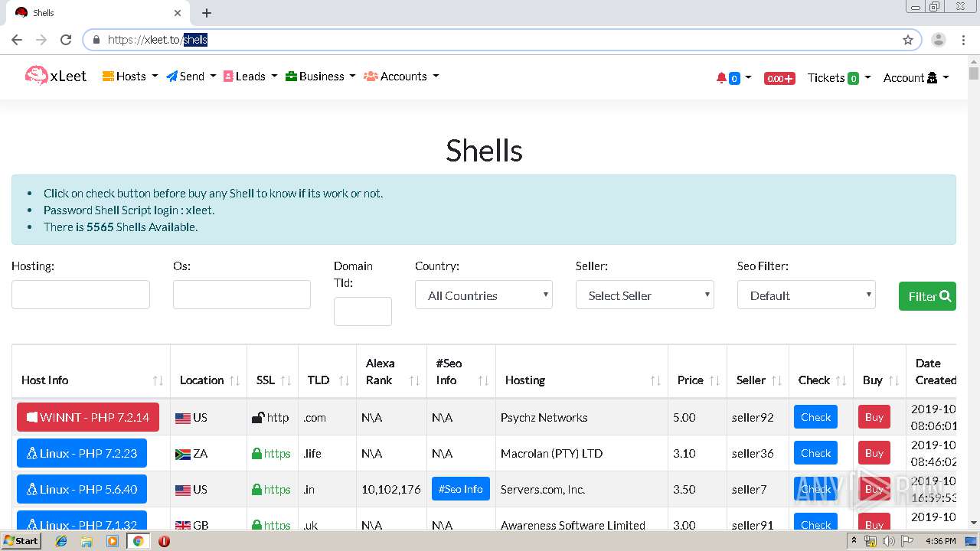This screenshot has width=980, height=551.
Task: Click the Hosting filter input field
Action: pos(80,295)
